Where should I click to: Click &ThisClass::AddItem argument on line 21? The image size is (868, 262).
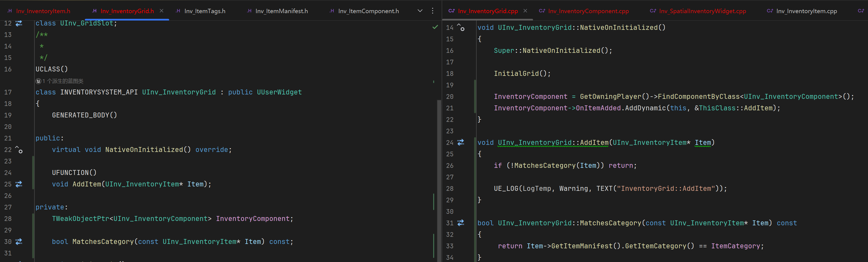(x=734, y=108)
